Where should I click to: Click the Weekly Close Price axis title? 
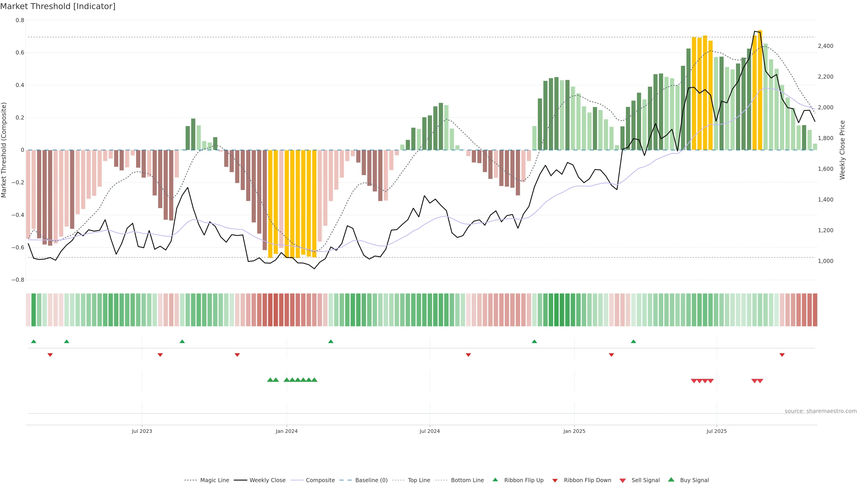click(842, 150)
